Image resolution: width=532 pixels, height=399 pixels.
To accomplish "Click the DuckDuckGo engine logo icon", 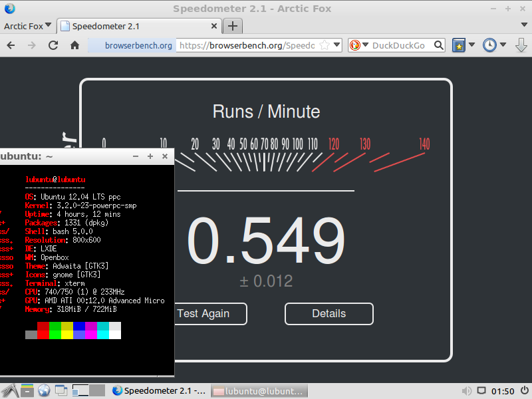I will [x=355, y=45].
